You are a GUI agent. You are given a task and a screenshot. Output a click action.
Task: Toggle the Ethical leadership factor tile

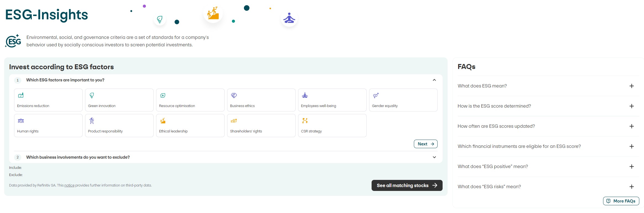(x=190, y=126)
